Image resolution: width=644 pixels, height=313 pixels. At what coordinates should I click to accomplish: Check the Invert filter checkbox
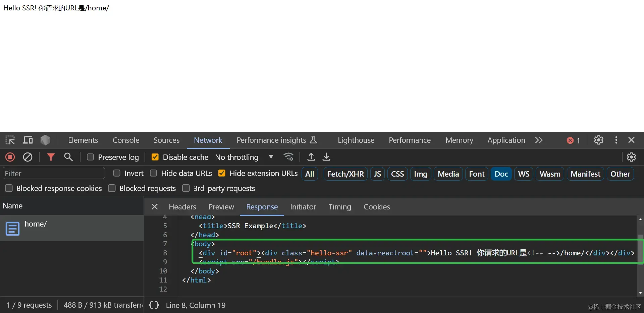[117, 173]
